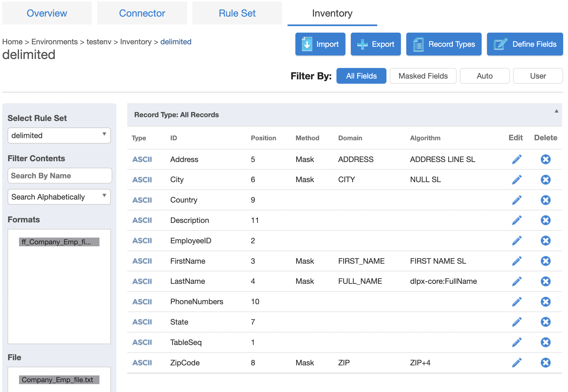Click the edit pencil for Address row

517,159
